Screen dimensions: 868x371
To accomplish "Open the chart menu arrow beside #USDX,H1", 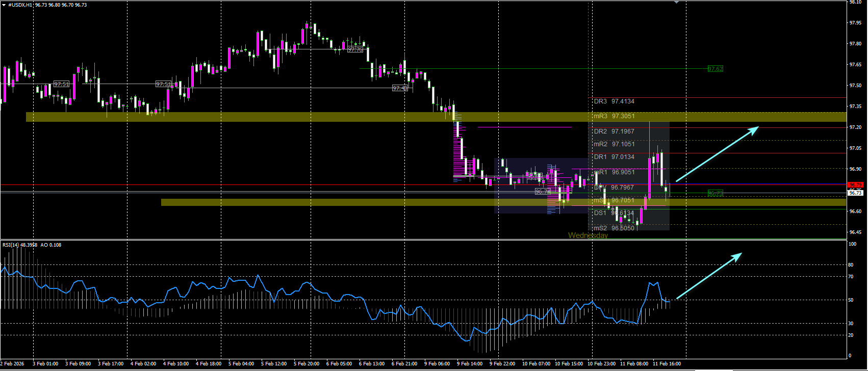I will [4, 5].
